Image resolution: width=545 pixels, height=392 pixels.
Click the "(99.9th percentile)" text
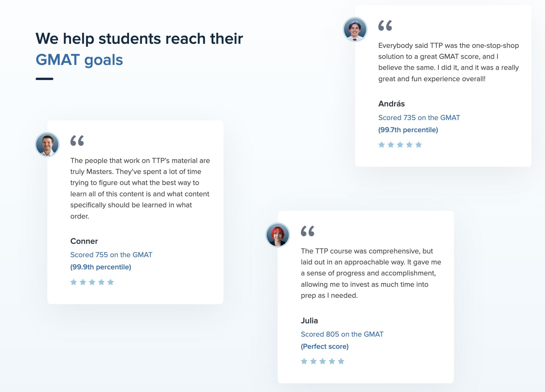(x=101, y=267)
